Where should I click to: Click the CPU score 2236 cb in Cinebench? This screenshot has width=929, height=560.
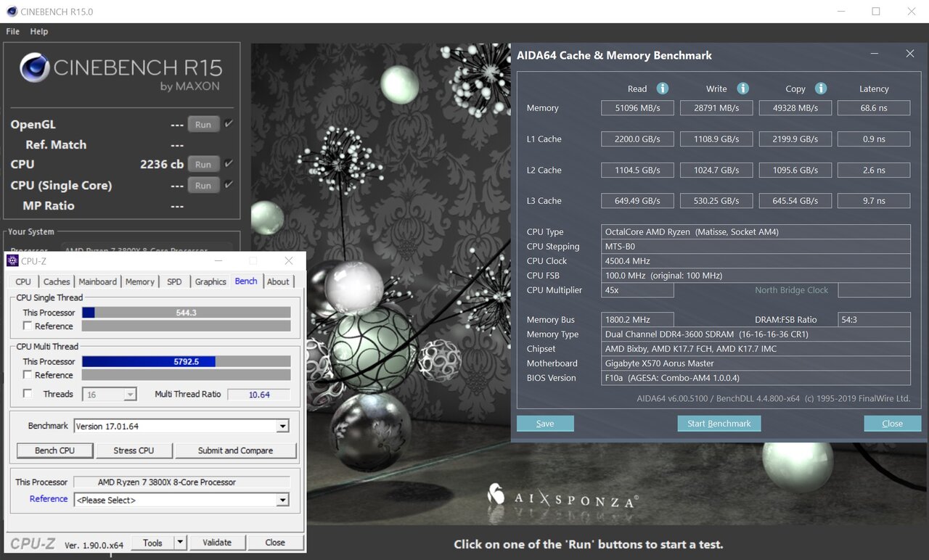pyautogui.click(x=162, y=164)
